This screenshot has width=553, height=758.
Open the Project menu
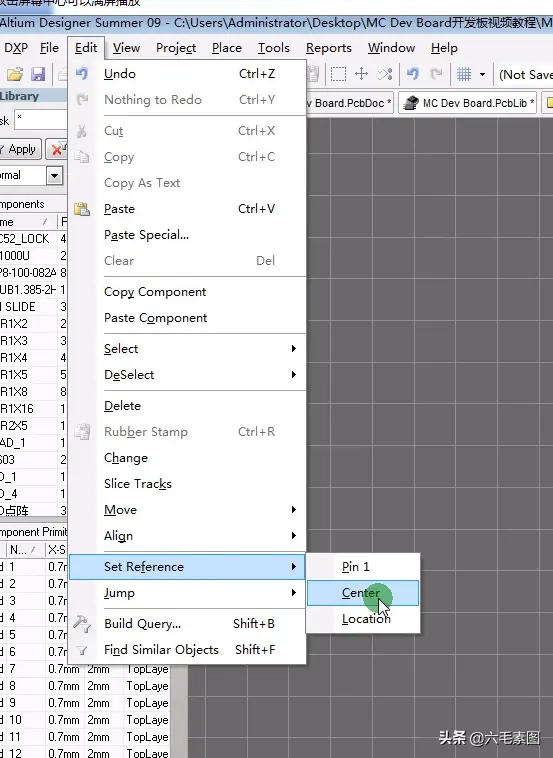(176, 48)
